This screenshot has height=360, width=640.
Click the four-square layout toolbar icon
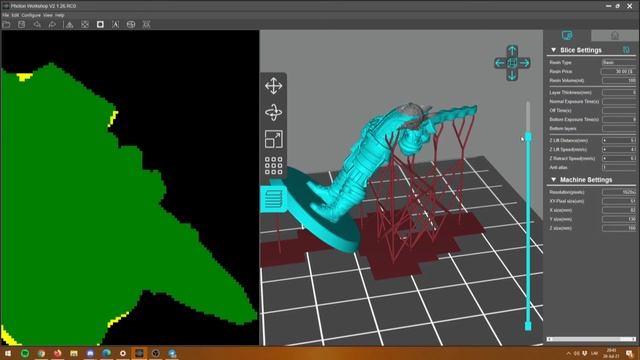coord(85,24)
